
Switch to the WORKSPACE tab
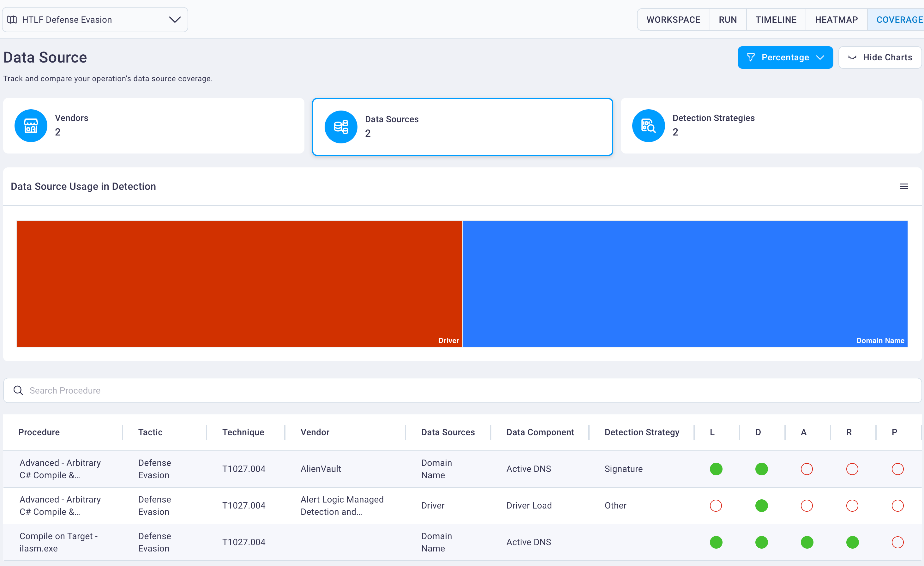click(x=673, y=20)
